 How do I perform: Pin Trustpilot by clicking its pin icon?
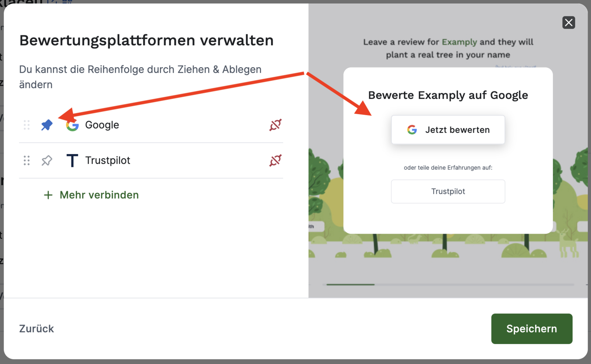click(x=47, y=161)
